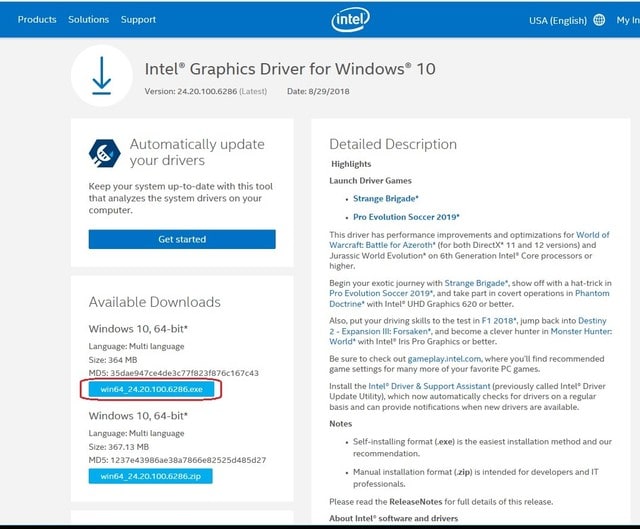Image resolution: width=640 pixels, height=529 pixels.
Task: Click the Available Downloads heading
Action: [x=155, y=302]
